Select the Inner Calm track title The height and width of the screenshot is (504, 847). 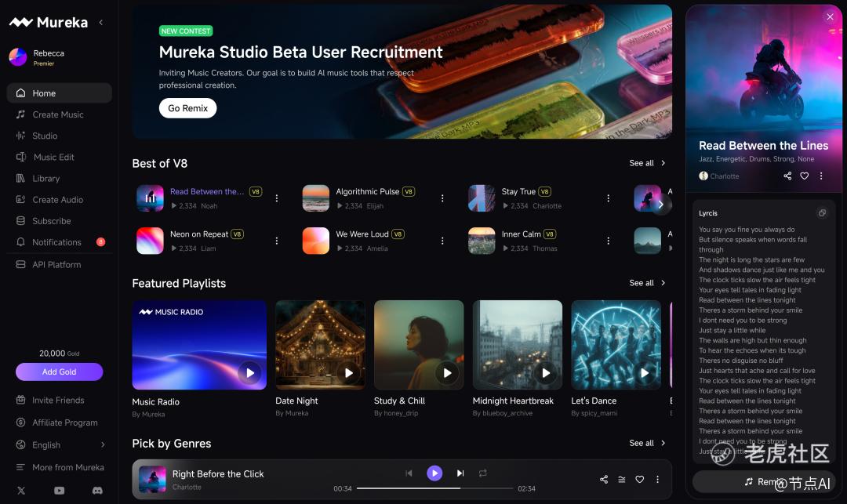tap(522, 234)
